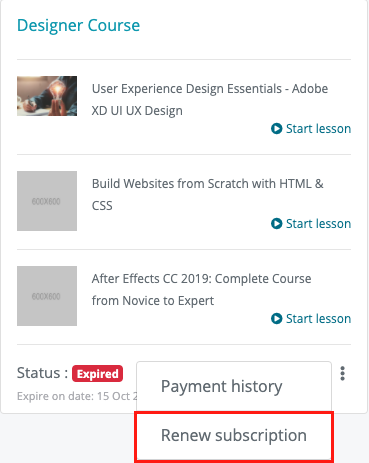Click placeholder thumbnail beside Build Websites course
The width and height of the screenshot is (369, 463).
[47, 201]
